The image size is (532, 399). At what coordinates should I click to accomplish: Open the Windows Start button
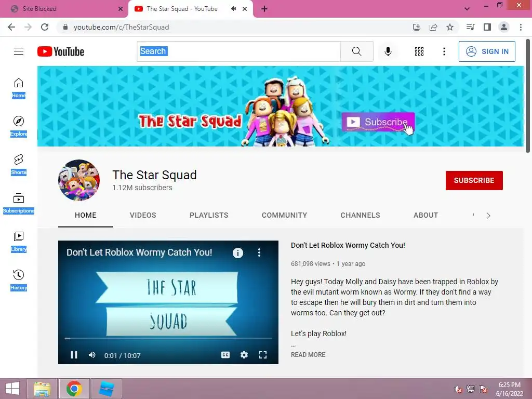click(x=12, y=389)
